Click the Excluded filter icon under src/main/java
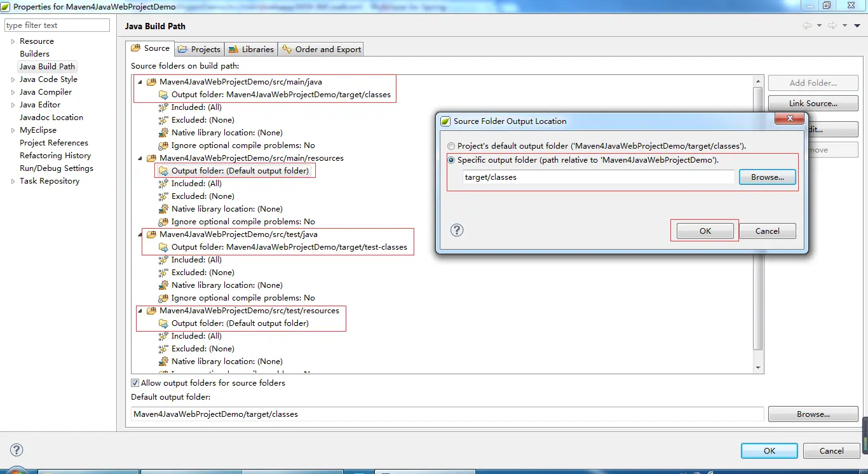Image resolution: width=868 pixels, height=474 pixels. (163, 120)
